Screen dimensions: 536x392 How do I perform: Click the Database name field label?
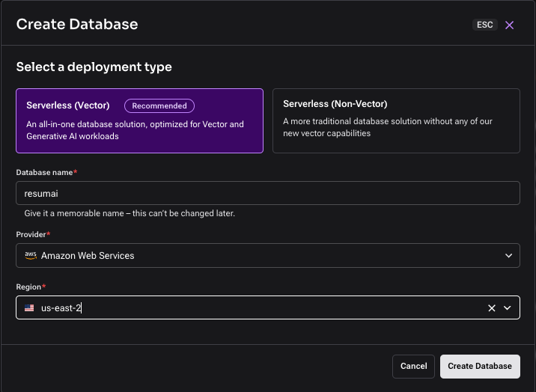click(46, 173)
